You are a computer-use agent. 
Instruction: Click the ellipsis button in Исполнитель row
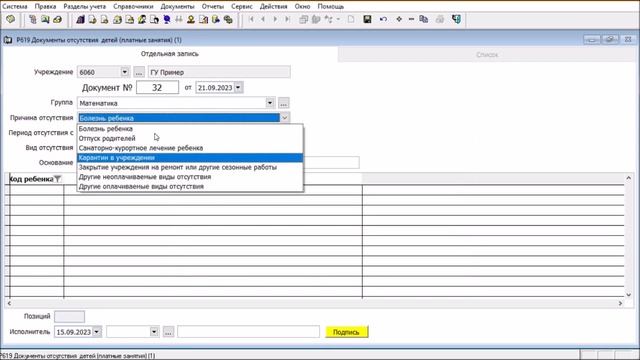169,332
